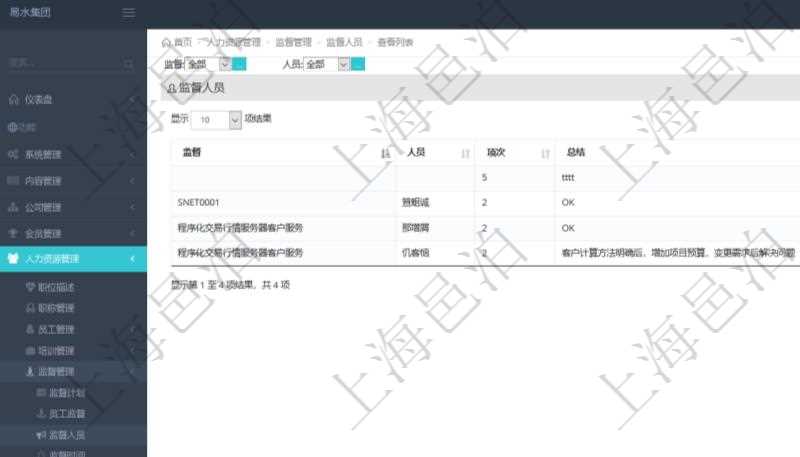Open the results-per-page dropdown showing 10
This screenshot has height=457, width=800.
[x=216, y=120]
